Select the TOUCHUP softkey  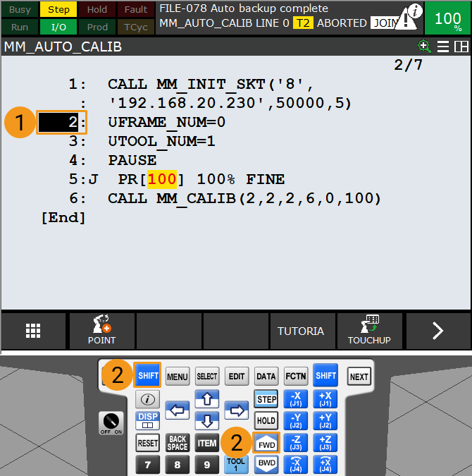click(369, 331)
